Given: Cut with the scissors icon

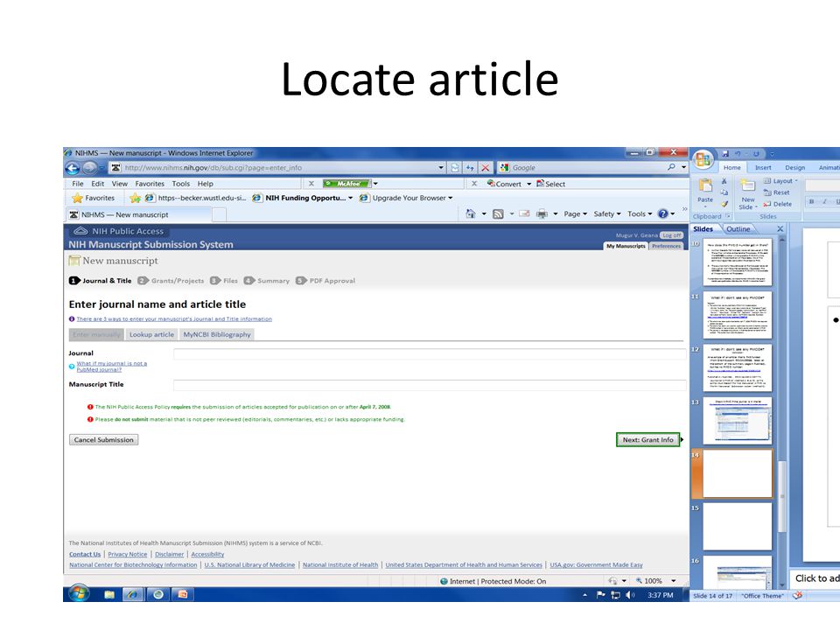Looking at the screenshot, I should coord(724,181).
